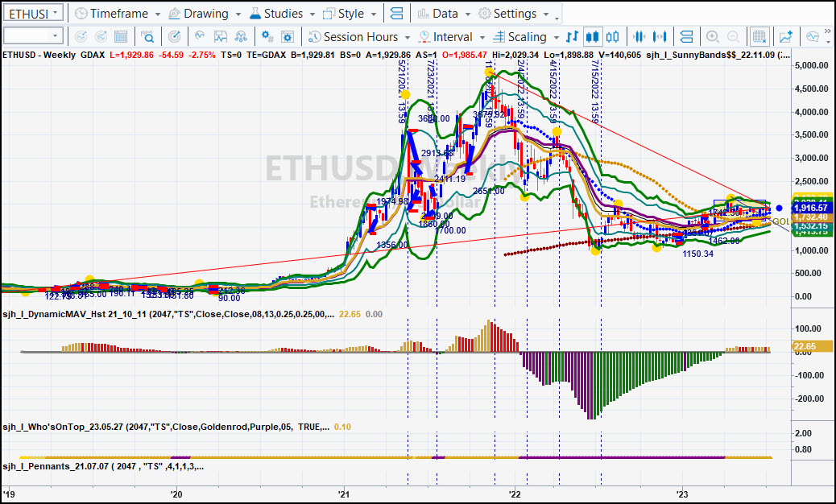The image size is (836, 504).
Task: Click the add chart plus icon
Action: (x=786, y=36)
